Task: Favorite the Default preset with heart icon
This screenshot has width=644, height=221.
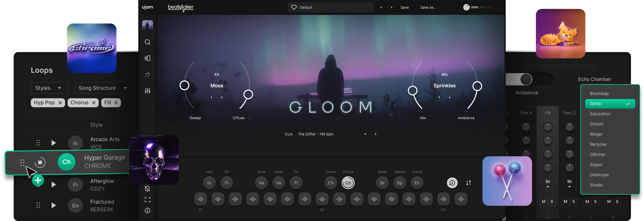Action: click(x=294, y=7)
